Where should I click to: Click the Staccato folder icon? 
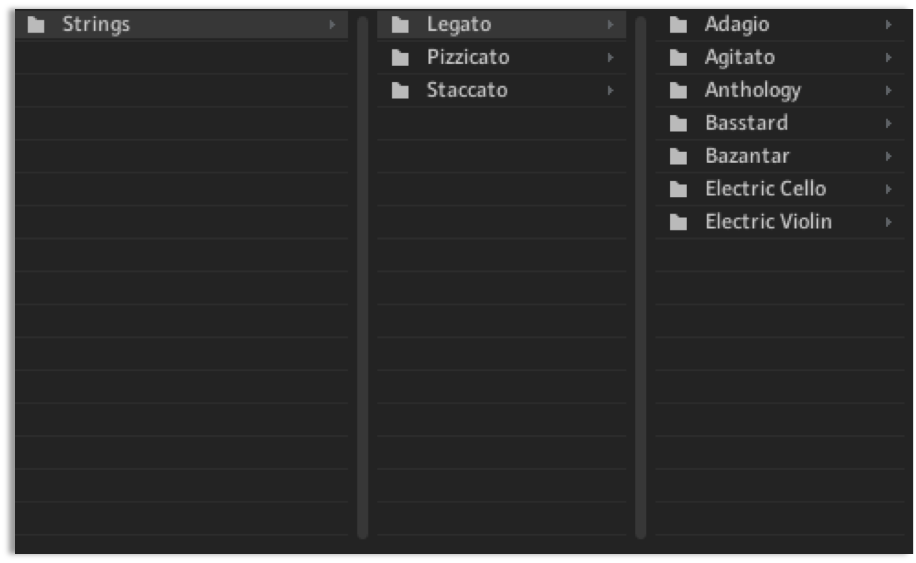point(400,90)
